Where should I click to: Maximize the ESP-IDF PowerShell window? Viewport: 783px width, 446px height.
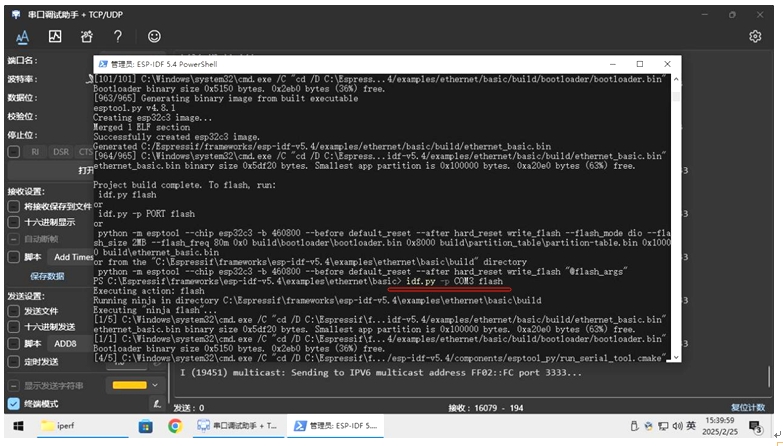(x=640, y=64)
